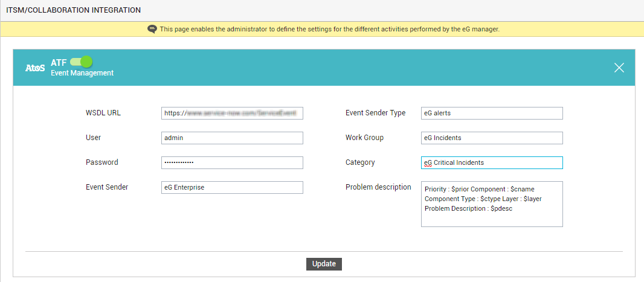The width and height of the screenshot is (644, 282).
Task: Click the Update button
Action: click(324, 264)
